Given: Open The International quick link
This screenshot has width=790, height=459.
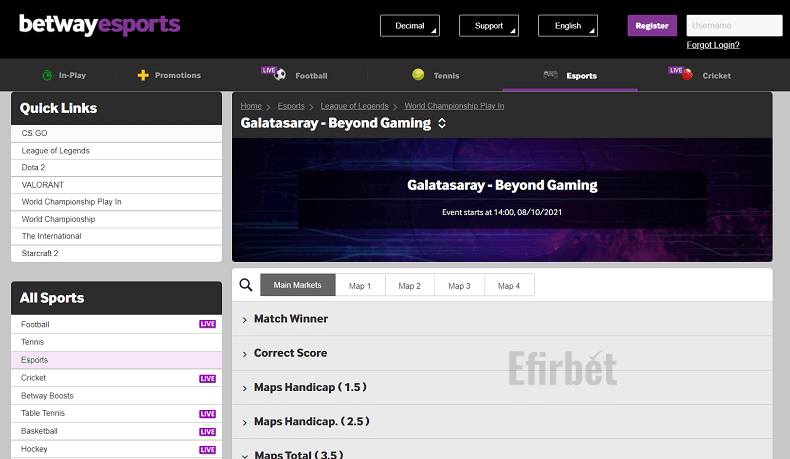Looking at the screenshot, I should [116, 236].
